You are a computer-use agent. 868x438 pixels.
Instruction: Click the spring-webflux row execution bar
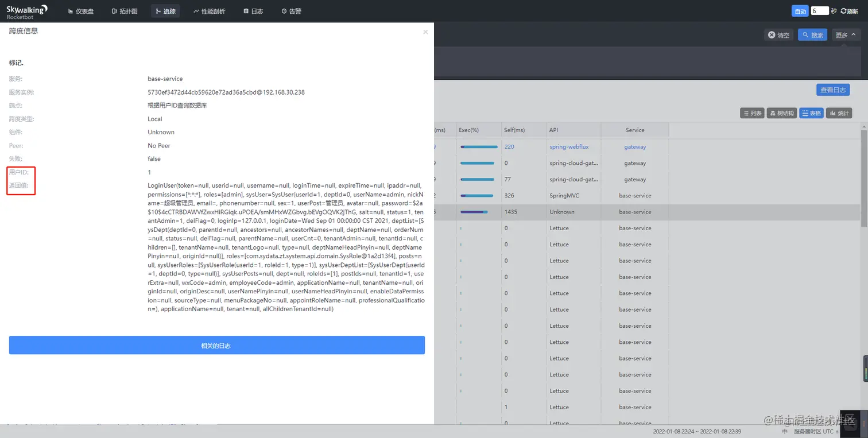pyautogui.click(x=479, y=147)
